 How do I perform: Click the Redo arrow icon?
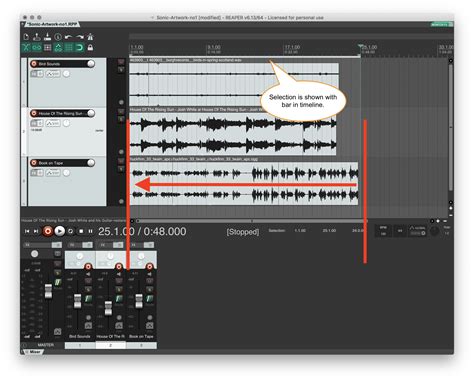(79, 37)
